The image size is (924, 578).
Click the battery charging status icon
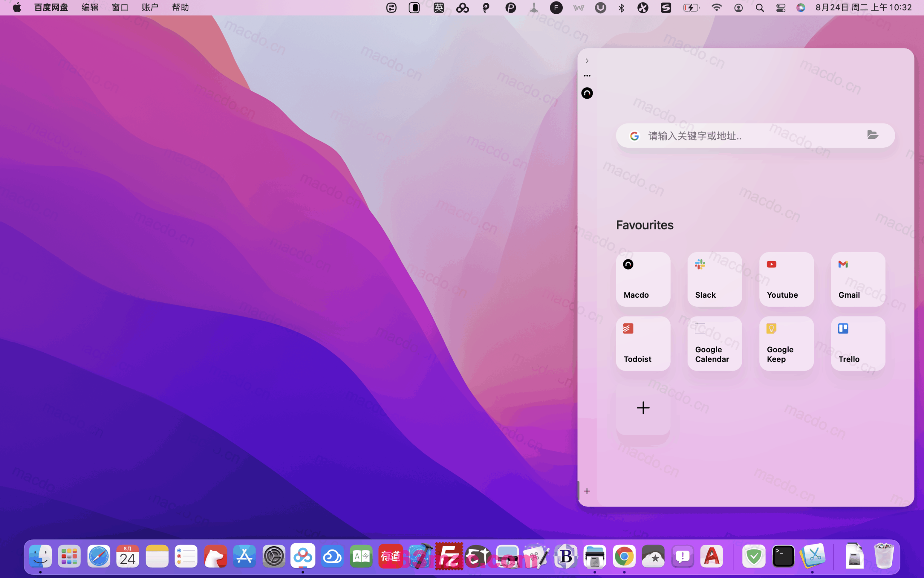691,8
